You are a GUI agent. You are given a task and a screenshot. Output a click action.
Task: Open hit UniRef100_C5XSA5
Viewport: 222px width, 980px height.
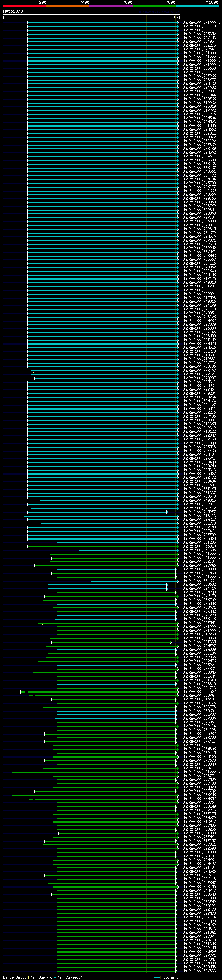[199, 550]
